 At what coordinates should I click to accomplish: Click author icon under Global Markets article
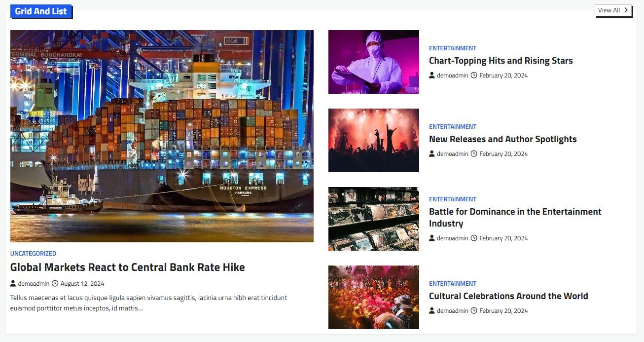coord(13,283)
